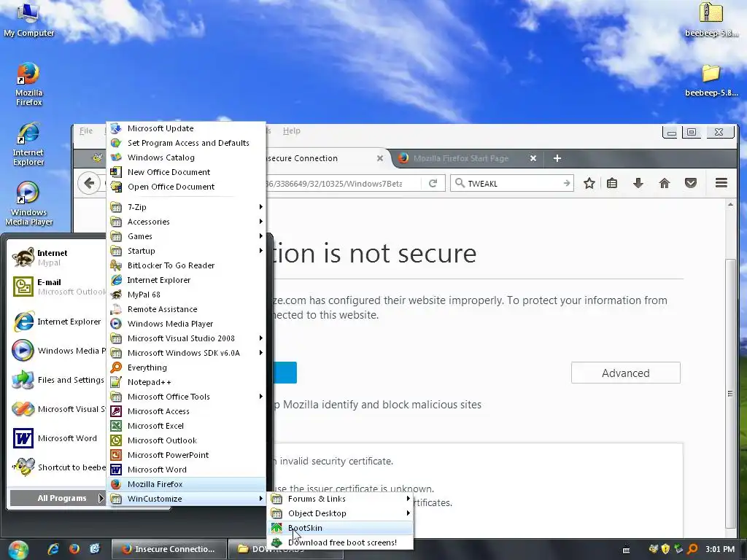The image size is (747, 560).
Task: Expand the Object Desktop submenu
Action: 341,513
